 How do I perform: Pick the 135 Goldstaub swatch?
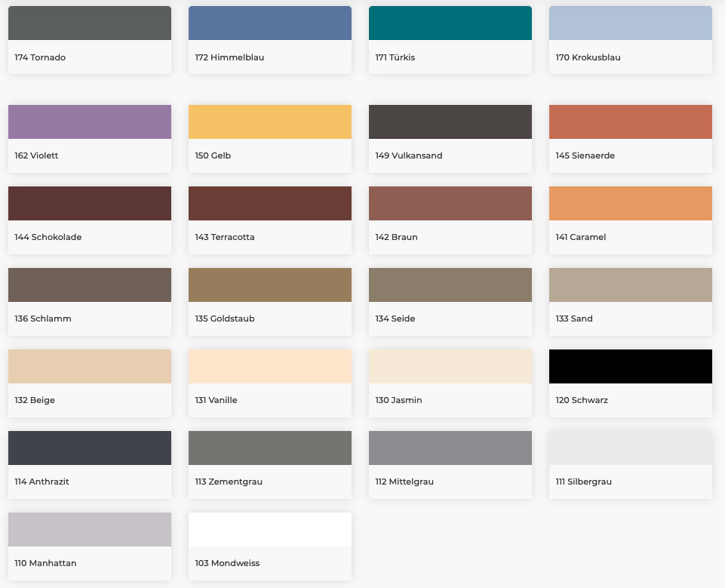[x=269, y=285]
